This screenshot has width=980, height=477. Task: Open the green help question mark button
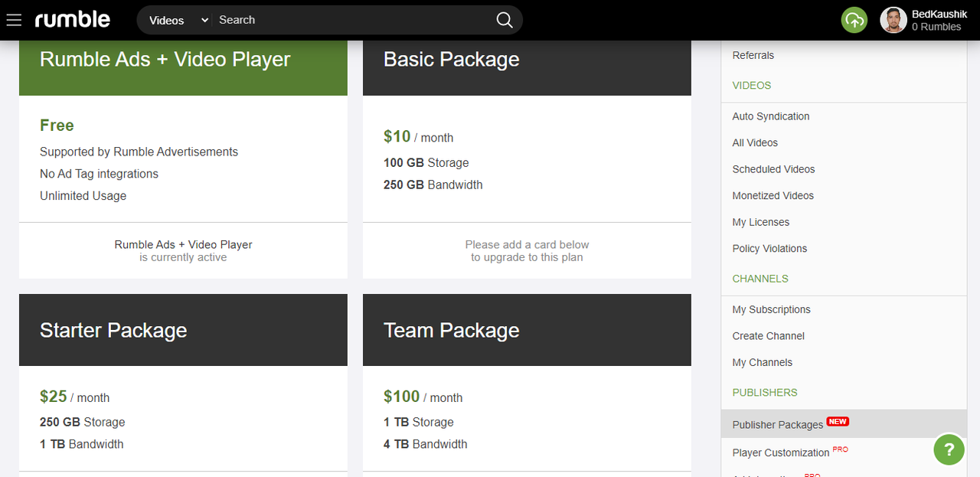coord(949,449)
